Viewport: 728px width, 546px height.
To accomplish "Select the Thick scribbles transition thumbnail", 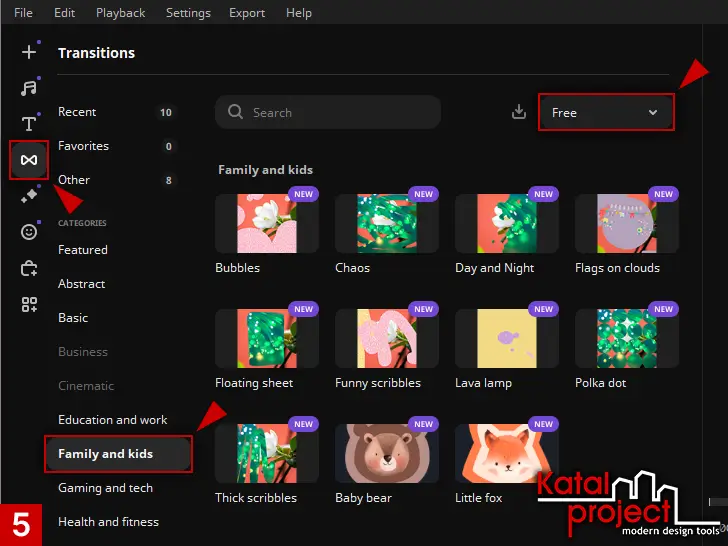I will [267, 453].
